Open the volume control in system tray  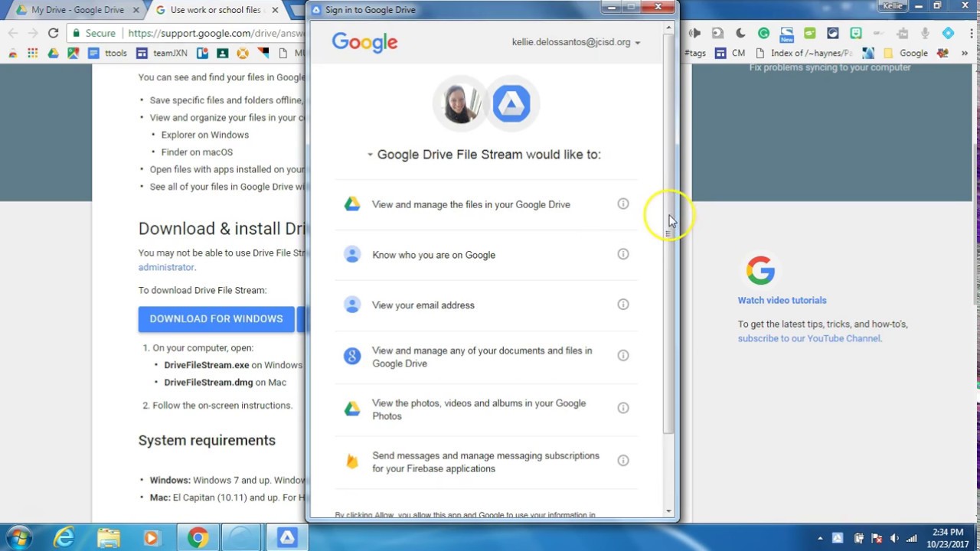point(893,538)
